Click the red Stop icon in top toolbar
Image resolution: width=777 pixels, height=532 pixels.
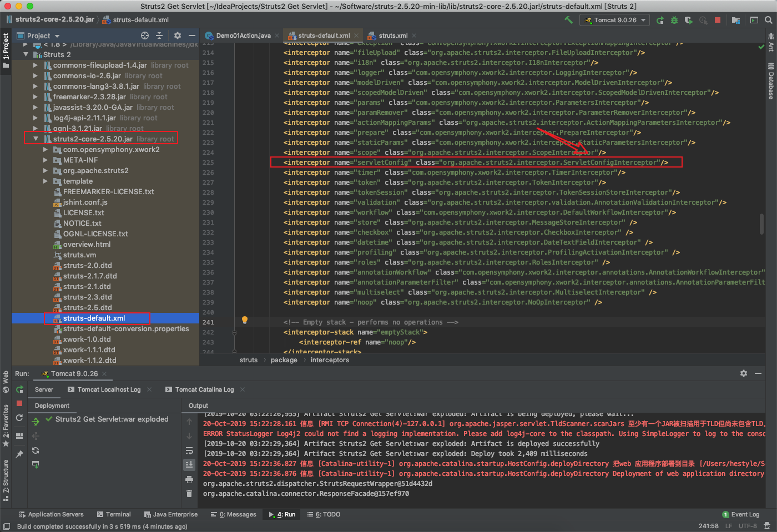coord(718,20)
